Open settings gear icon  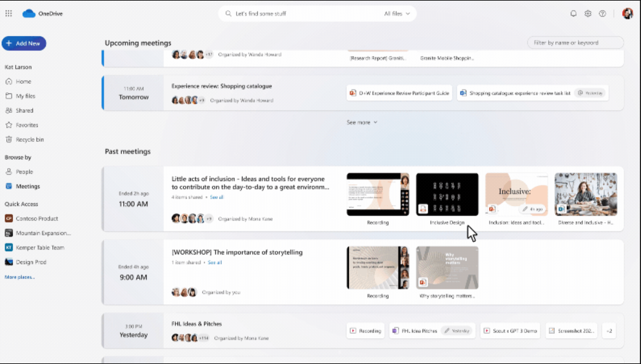[x=588, y=14]
